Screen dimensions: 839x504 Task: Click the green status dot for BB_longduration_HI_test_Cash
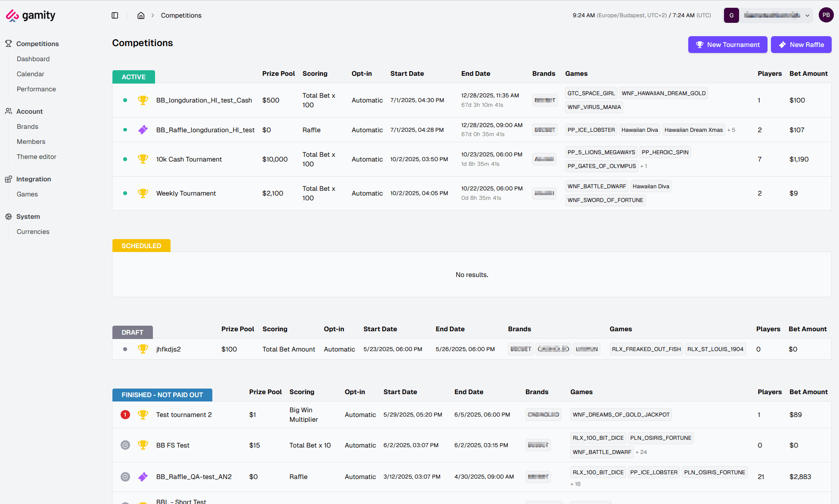pos(125,100)
